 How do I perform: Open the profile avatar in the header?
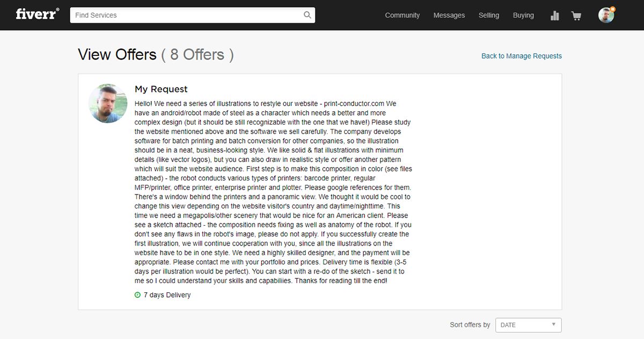click(x=606, y=15)
